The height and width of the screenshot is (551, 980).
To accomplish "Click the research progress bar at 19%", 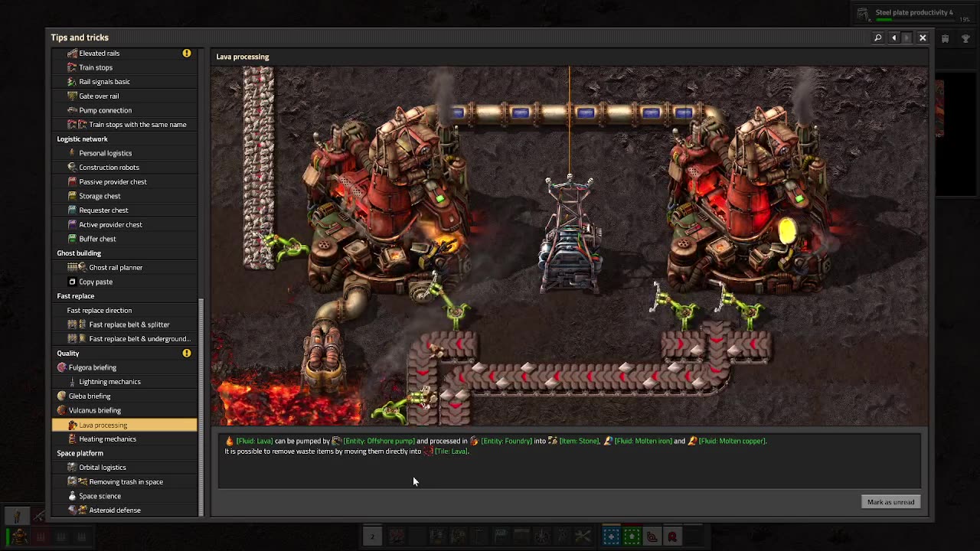I will pyautogui.click(x=915, y=21).
